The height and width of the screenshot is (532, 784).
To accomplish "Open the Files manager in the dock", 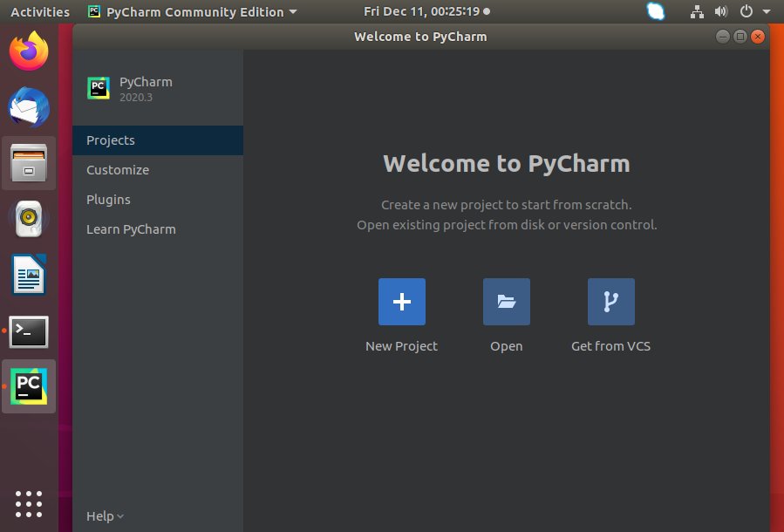I will coord(29,163).
